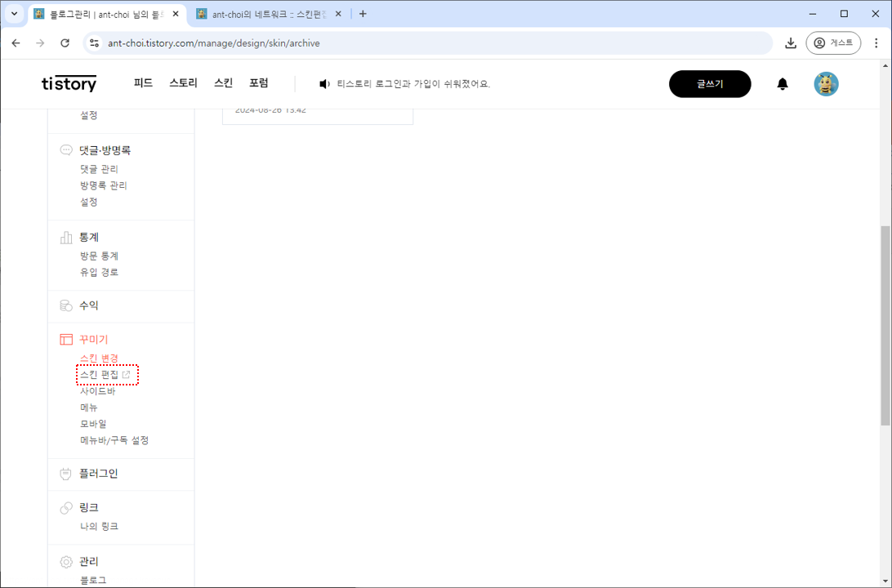Close the ant-choi의 네트워크 tab
The width and height of the screenshot is (892, 588).
tap(338, 14)
